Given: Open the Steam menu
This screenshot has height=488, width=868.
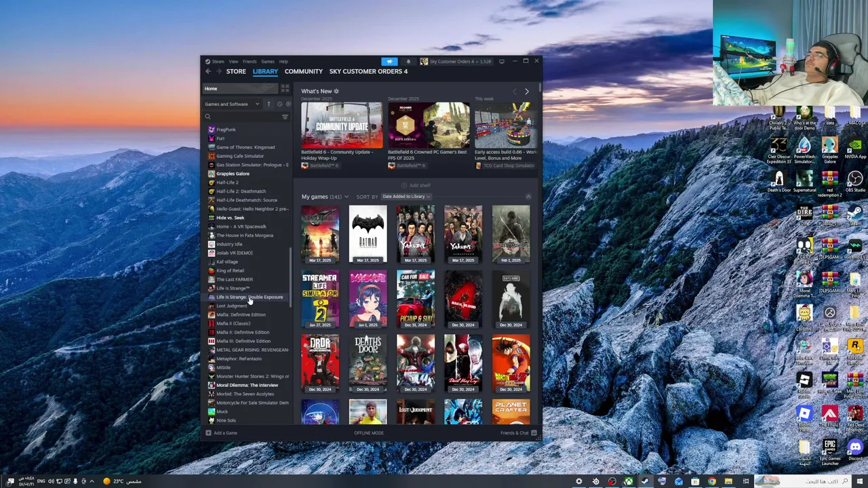Looking at the screenshot, I should tap(215, 62).
